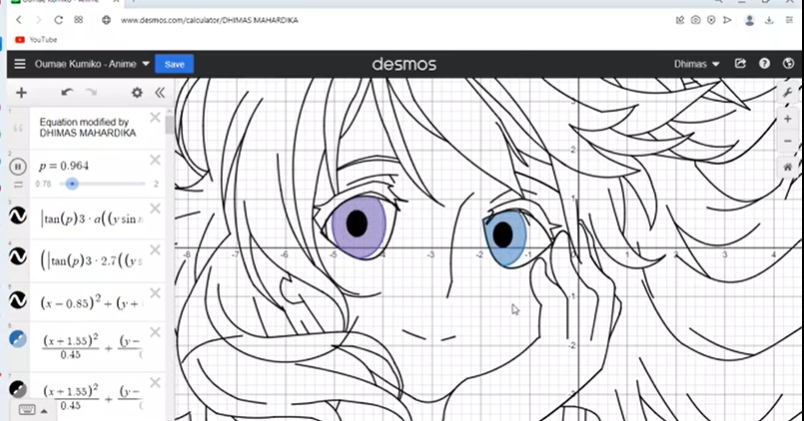Viewport: 804px width, 421px height.
Task: Open the Edit List gear icon
Action: click(137, 93)
